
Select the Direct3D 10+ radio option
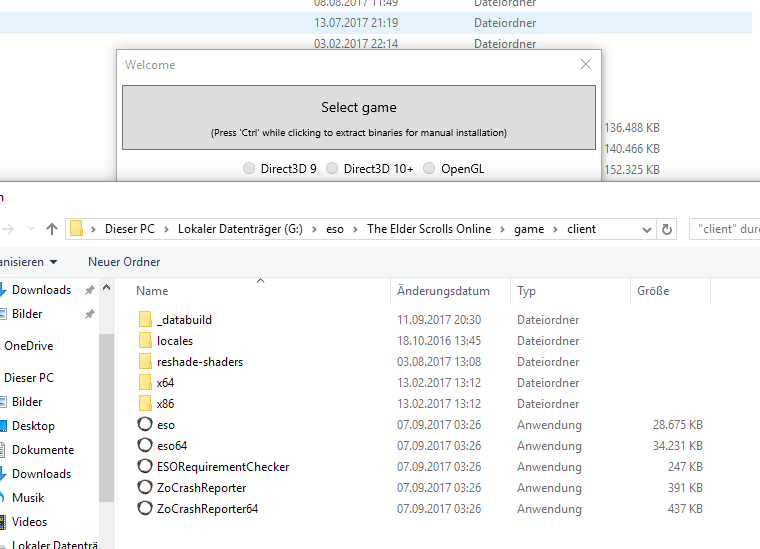point(332,169)
